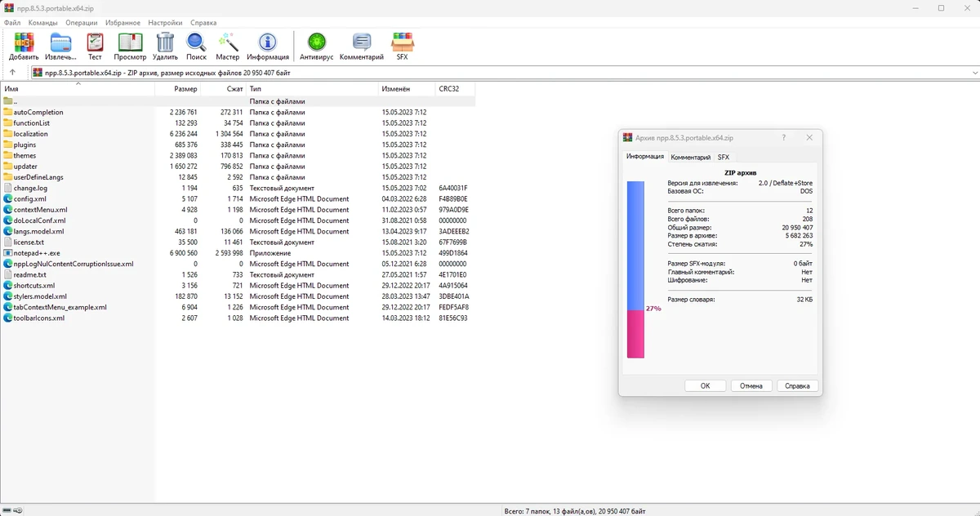Screen dimensions: 980x516
Task: Expand the archive path dropdown arrow
Action: tap(974, 73)
